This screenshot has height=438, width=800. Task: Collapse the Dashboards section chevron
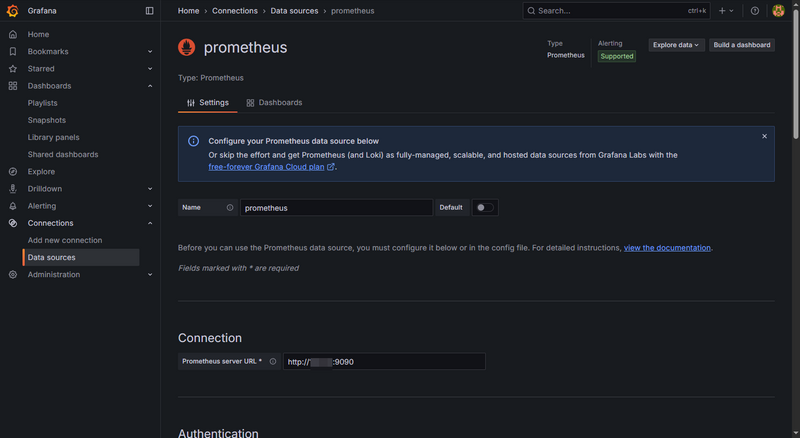[x=150, y=86]
